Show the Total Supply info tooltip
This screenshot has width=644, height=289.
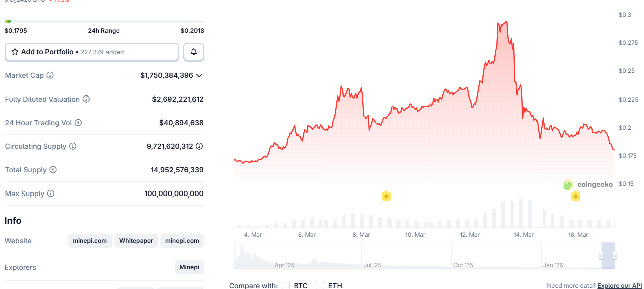coord(53,170)
